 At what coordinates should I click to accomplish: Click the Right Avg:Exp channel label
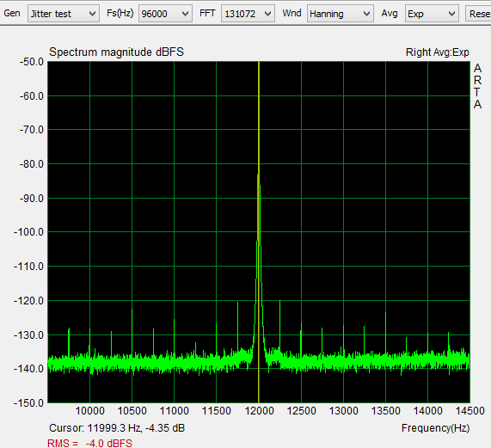coord(438,52)
